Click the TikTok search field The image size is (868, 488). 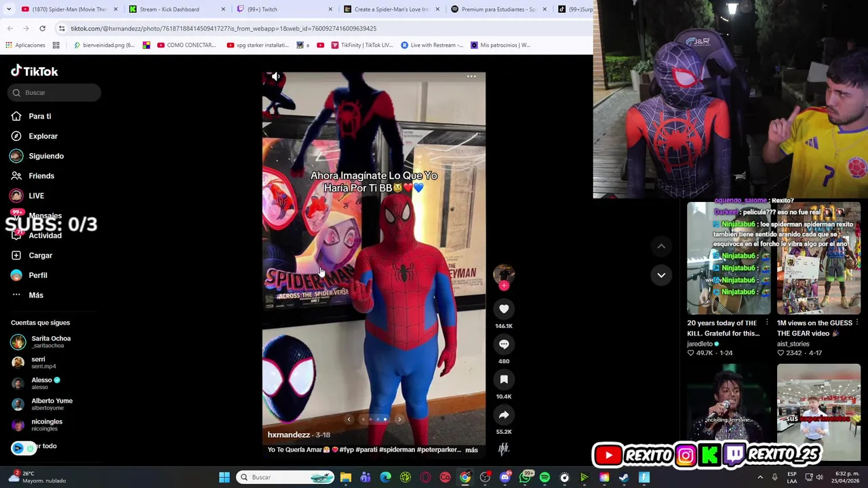coord(55,93)
